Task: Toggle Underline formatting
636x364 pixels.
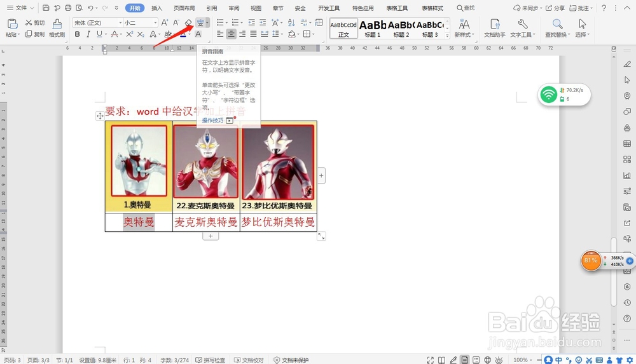Action: point(99,34)
